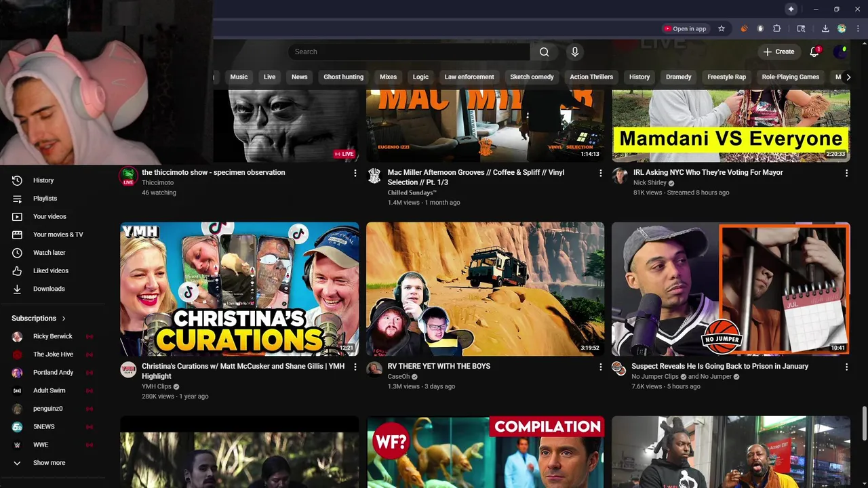The image size is (868, 488).
Task: Select the Role-Playing Games chip
Action: pyautogui.click(x=790, y=77)
